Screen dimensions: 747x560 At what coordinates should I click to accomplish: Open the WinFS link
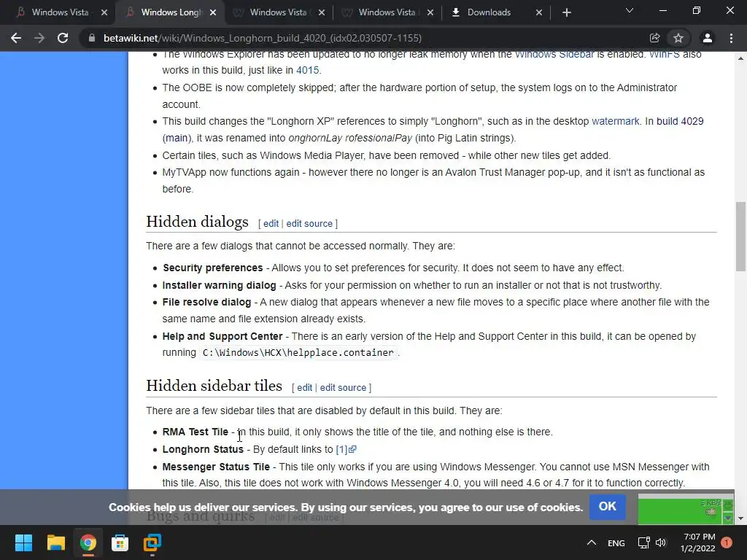click(664, 55)
